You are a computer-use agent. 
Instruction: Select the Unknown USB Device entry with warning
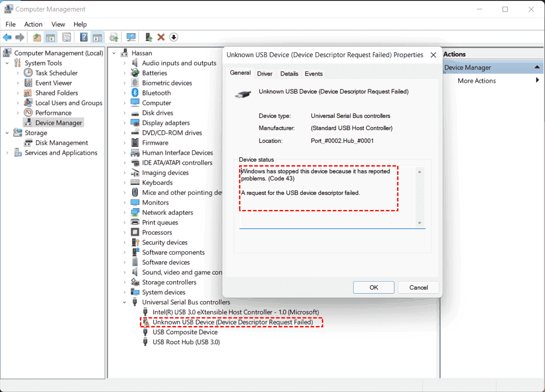[233, 322]
